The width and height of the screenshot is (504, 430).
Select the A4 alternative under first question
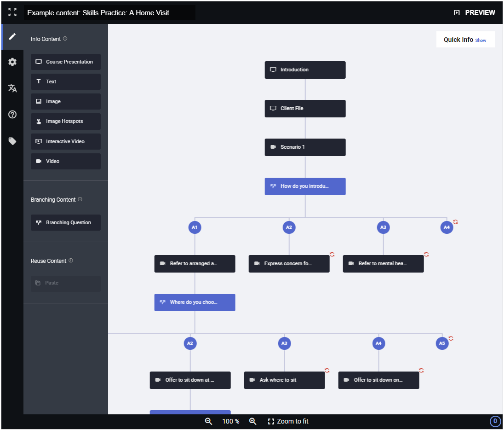coord(447,227)
